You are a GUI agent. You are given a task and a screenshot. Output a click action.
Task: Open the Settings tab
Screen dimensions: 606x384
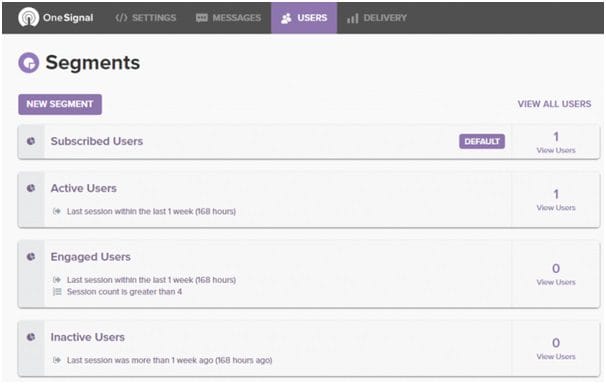(x=146, y=18)
